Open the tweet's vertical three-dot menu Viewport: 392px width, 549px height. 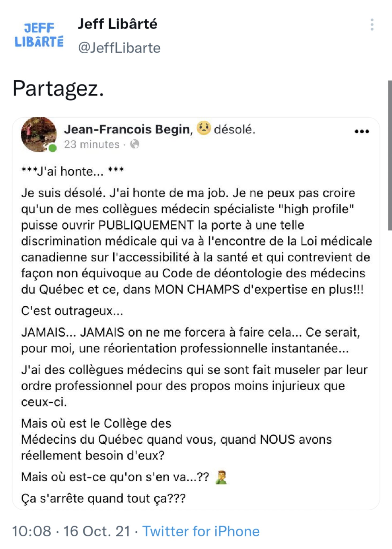click(x=372, y=25)
